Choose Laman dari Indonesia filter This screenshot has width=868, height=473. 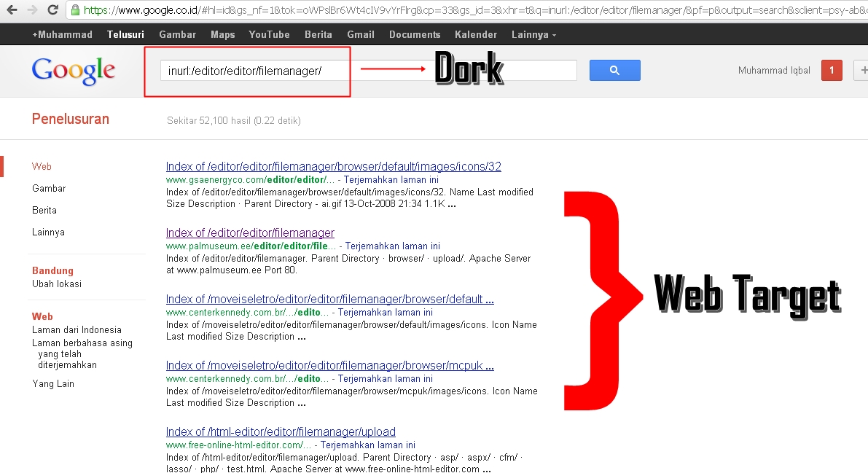(77, 329)
